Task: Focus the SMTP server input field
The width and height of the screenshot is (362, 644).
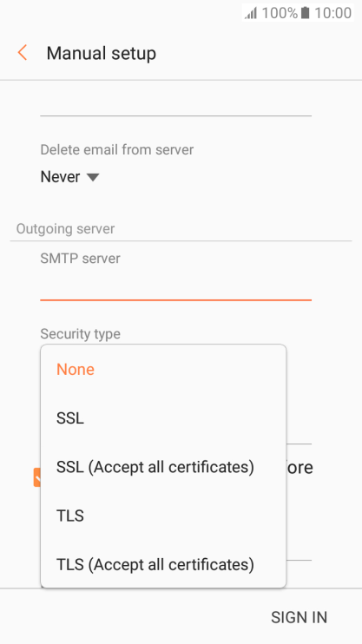Action: [x=175, y=286]
